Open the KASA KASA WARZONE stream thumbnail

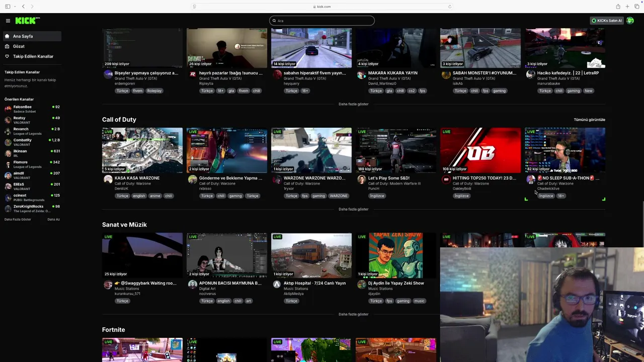click(x=142, y=150)
